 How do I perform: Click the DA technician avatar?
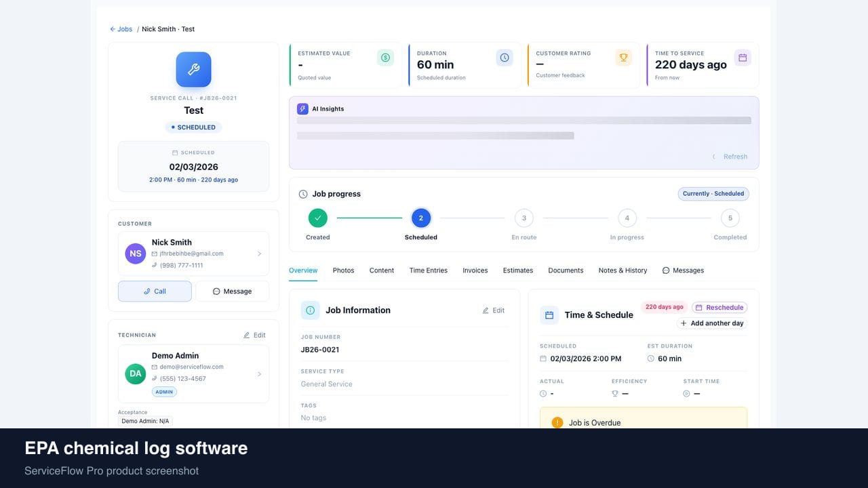click(136, 373)
